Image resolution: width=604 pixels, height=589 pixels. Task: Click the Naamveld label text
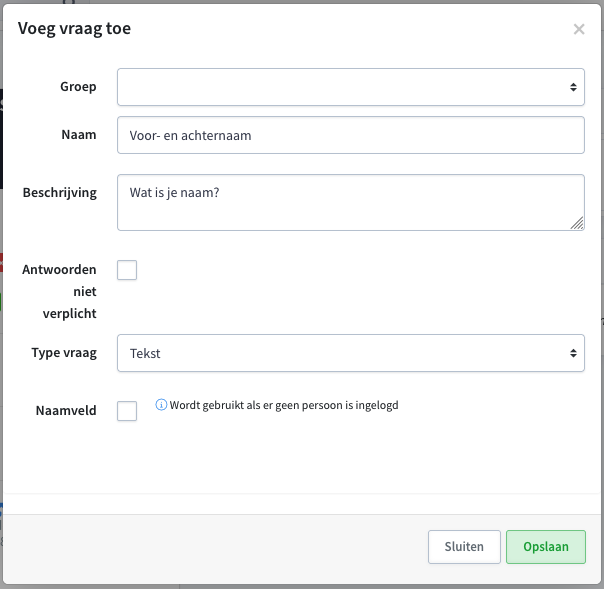click(66, 411)
